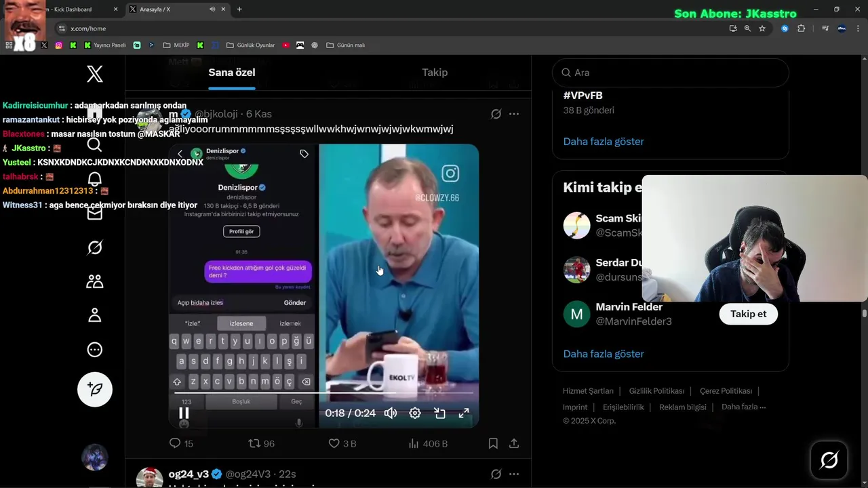This screenshot has height=488, width=868.
Task: Open Extensions puzzle icon
Action: pyautogui.click(x=802, y=28)
